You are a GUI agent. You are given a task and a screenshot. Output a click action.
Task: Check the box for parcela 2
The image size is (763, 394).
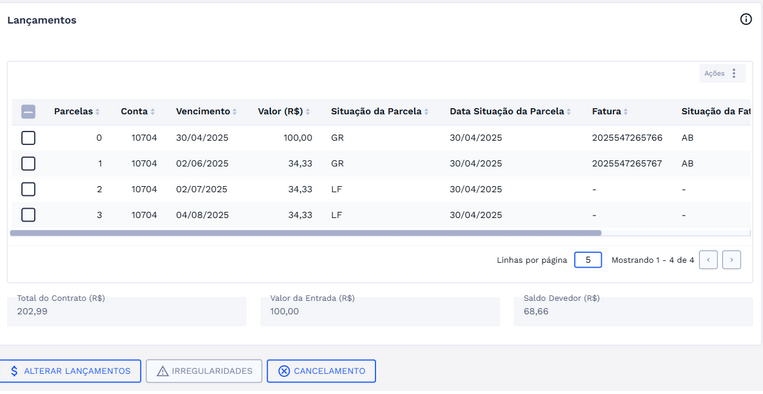click(x=28, y=189)
